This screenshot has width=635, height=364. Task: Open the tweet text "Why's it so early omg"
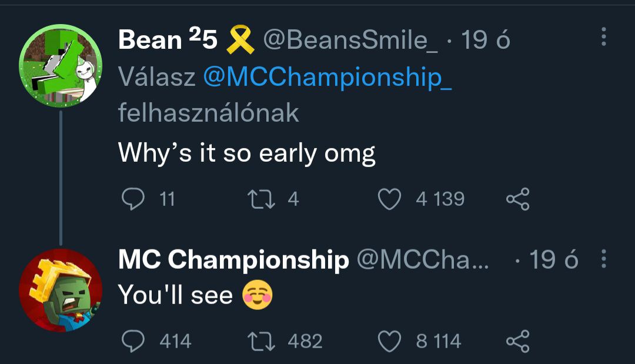click(x=246, y=153)
